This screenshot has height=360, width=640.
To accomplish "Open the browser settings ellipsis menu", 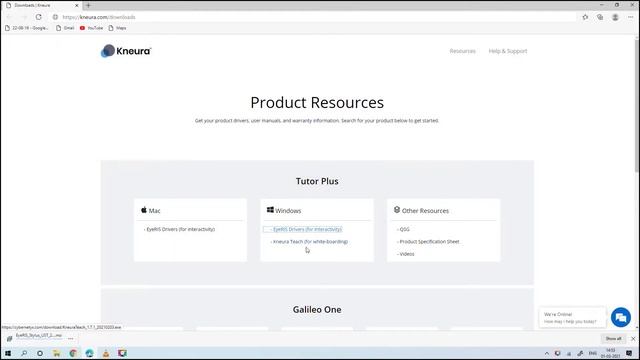I will (631, 17).
